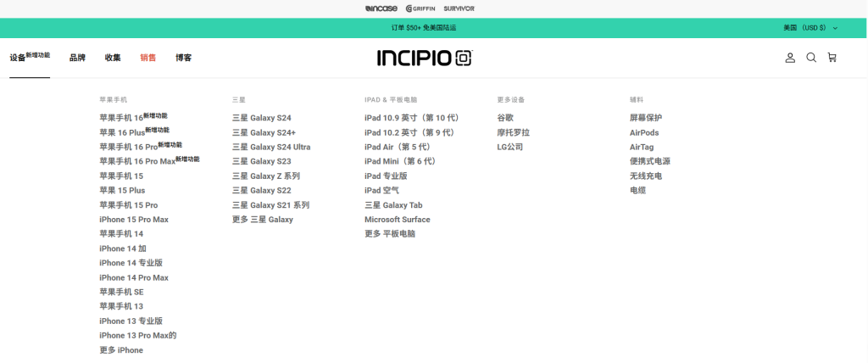Viewport: 868px width, 363px height.
Task: Open the account user icon
Action: click(790, 58)
